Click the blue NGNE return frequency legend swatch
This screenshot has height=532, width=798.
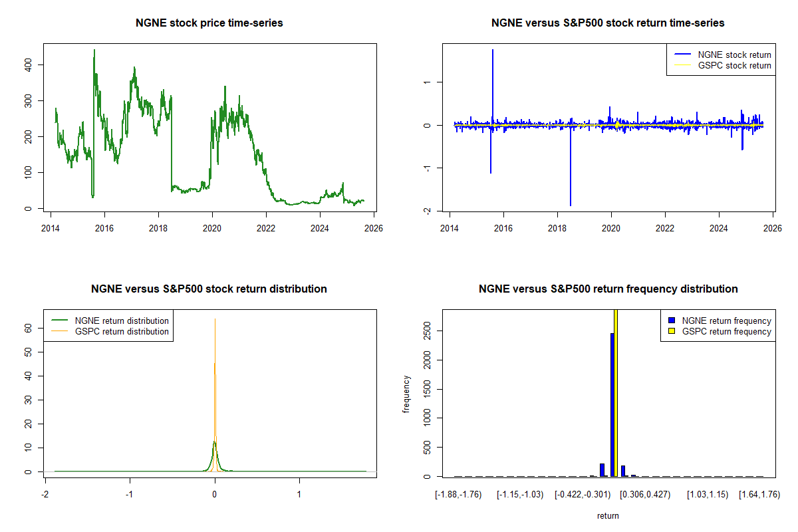(672, 321)
